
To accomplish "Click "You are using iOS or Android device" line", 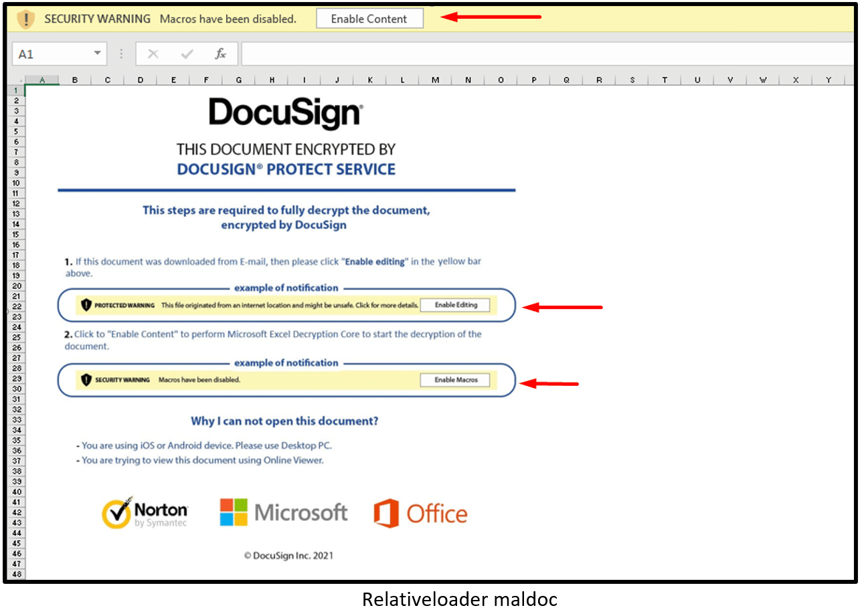I will point(204,445).
